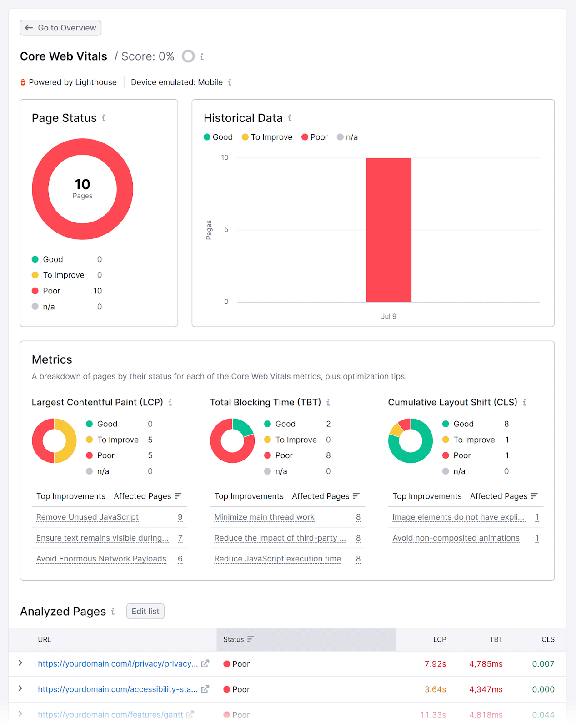Viewport: 576px width, 728px height.
Task: Open the yourdomain.com/features/gantt URL link
Action: click(x=110, y=714)
